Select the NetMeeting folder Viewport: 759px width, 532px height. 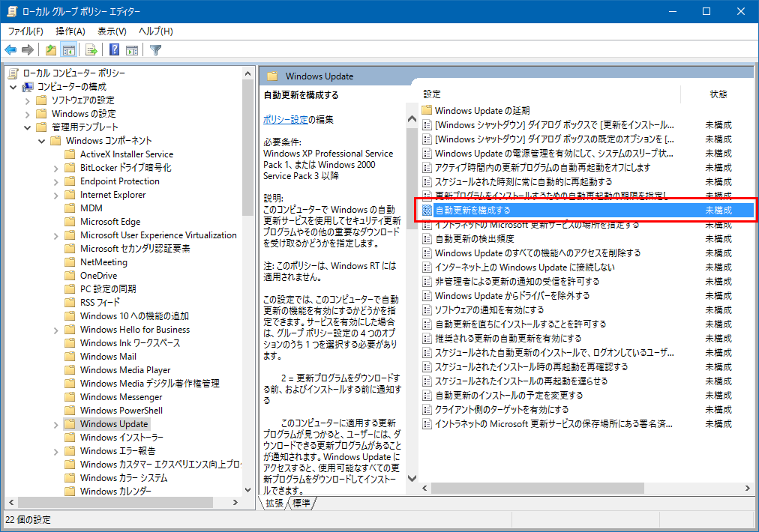(x=103, y=262)
